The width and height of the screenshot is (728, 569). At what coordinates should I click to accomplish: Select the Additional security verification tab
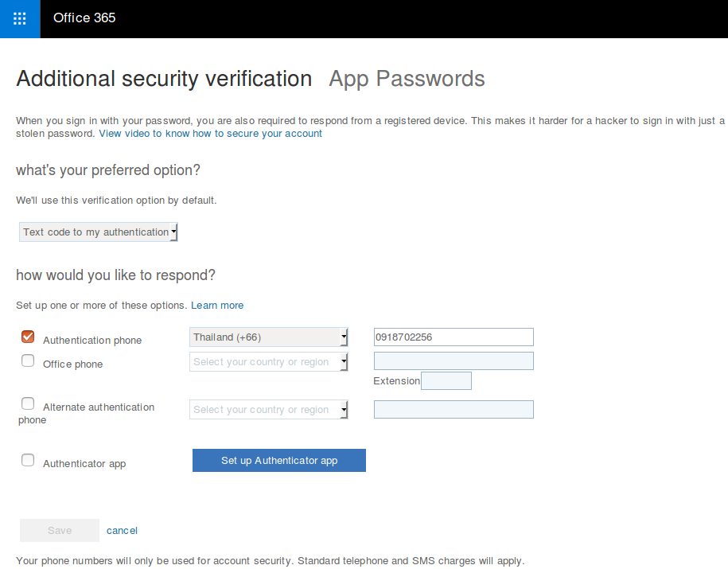164,79
